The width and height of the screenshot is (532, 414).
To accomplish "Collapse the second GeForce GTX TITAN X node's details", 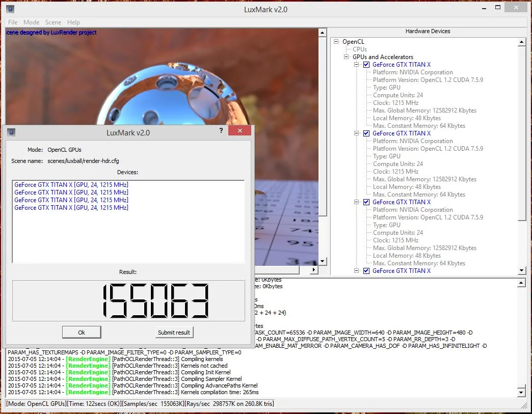I will pyautogui.click(x=356, y=133).
